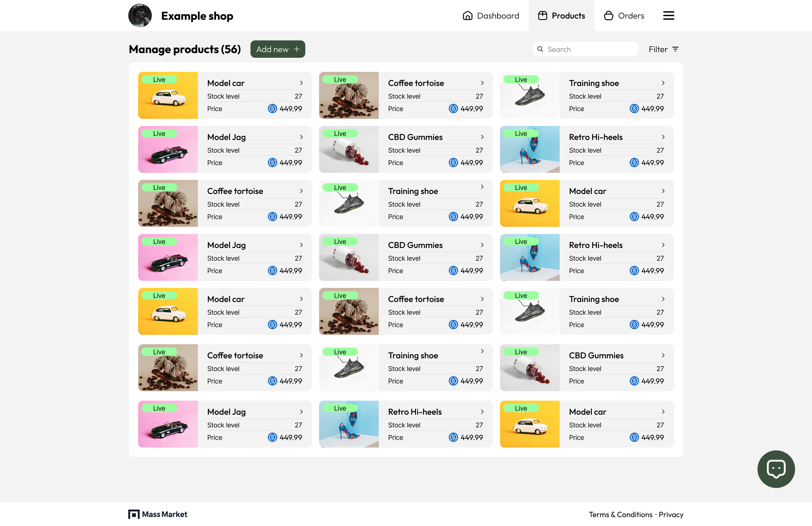The height and width of the screenshot is (526, 812).
Task: Click the Orders bag icon
Action: tap(608, 16)
